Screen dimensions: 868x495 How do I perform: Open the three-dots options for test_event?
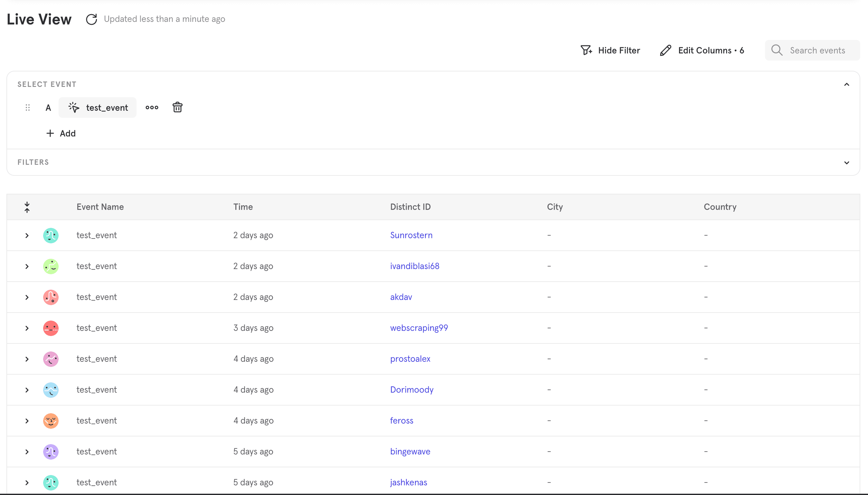152,107
